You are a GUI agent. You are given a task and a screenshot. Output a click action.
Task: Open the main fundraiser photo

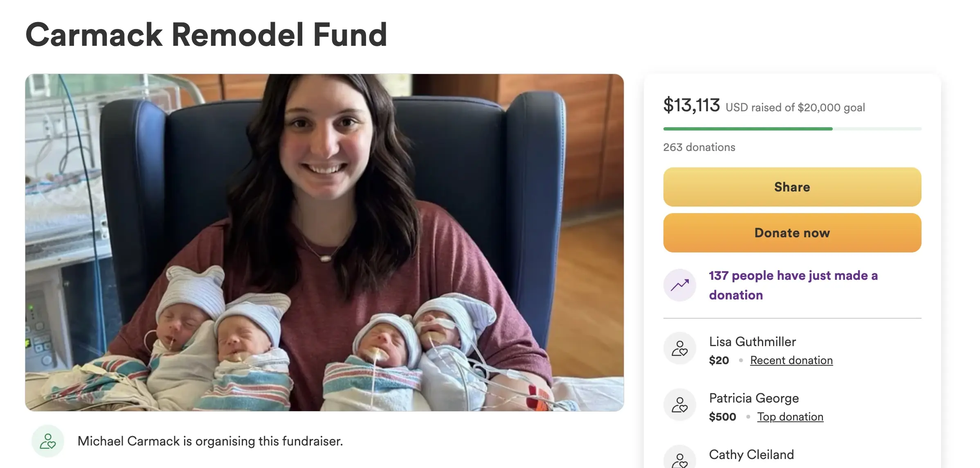pyautogui.click(x=324, y=242)
